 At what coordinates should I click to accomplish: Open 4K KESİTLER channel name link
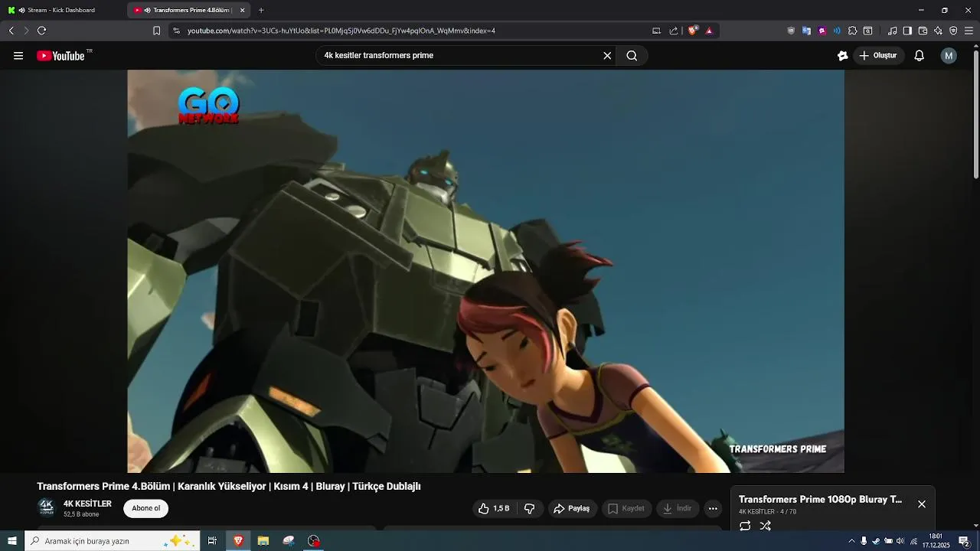pos(87,504)
